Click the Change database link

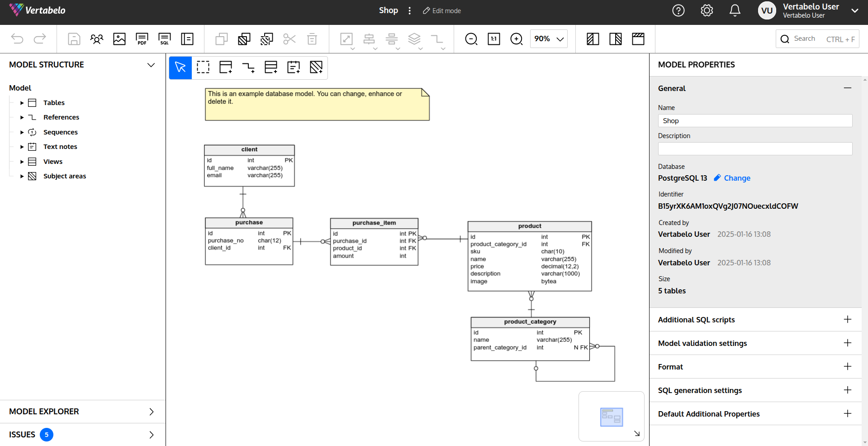737,178
